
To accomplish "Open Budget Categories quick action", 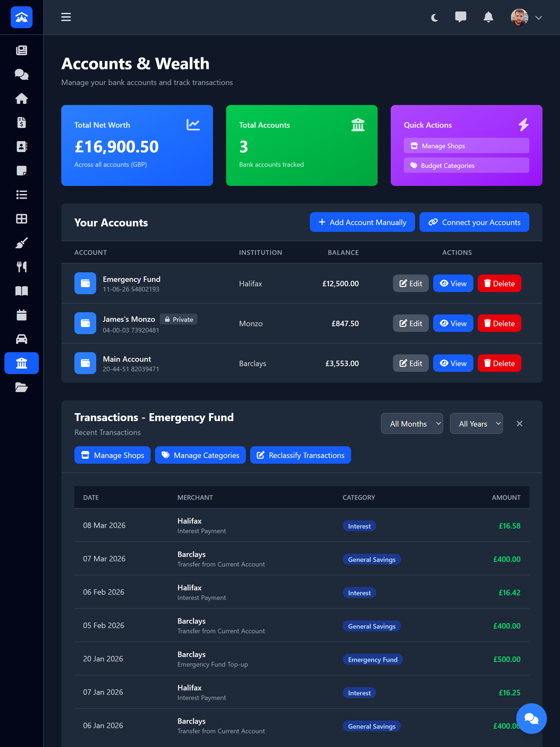I will point(466,165).
